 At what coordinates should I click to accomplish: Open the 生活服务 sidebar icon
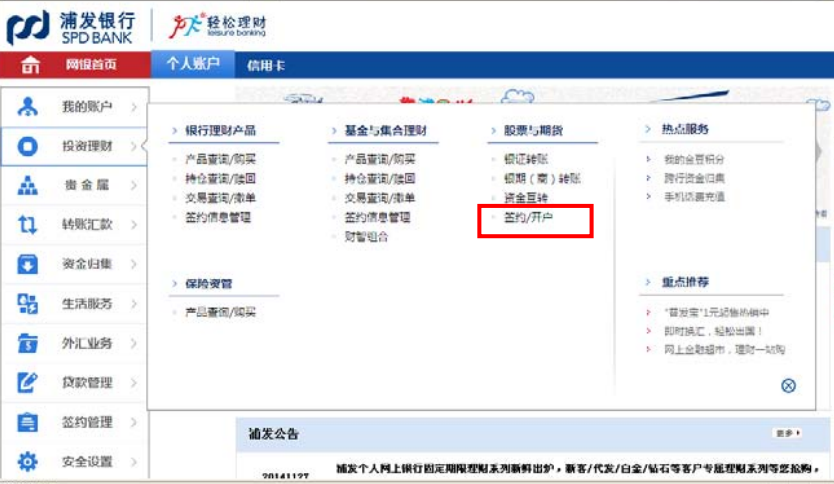(x=28, y=304)
